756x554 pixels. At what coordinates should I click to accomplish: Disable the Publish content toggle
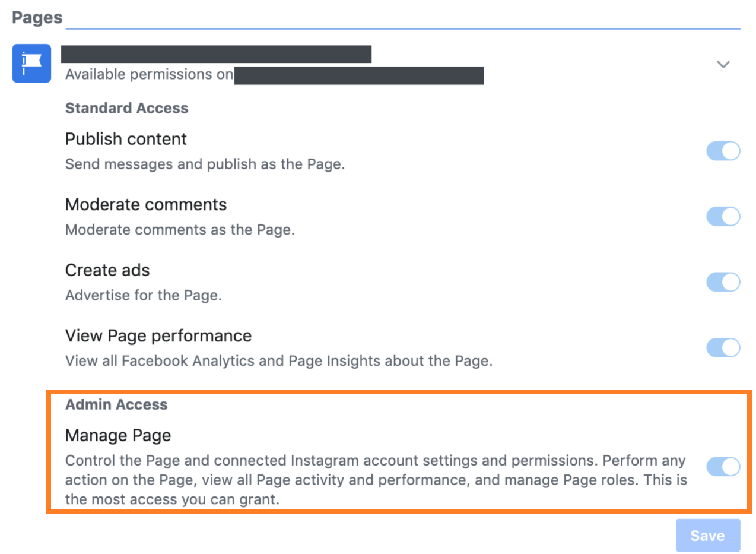tap(723, 151)
